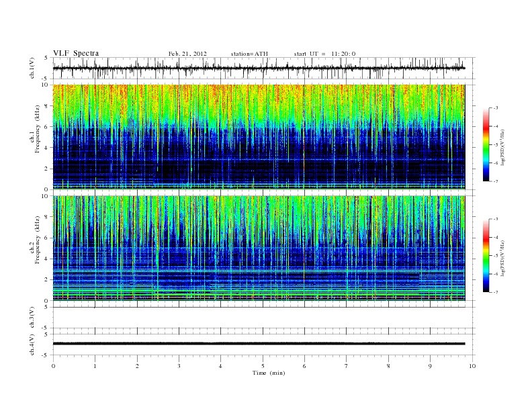
Task: Click the '5' tick on the time axis
Action: click(x=263, y=366)
